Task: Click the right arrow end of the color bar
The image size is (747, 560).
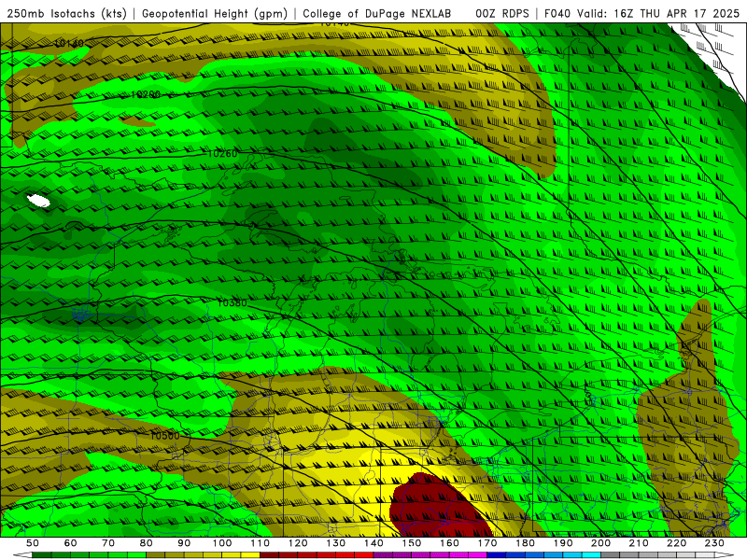Action: pos(725,555)
